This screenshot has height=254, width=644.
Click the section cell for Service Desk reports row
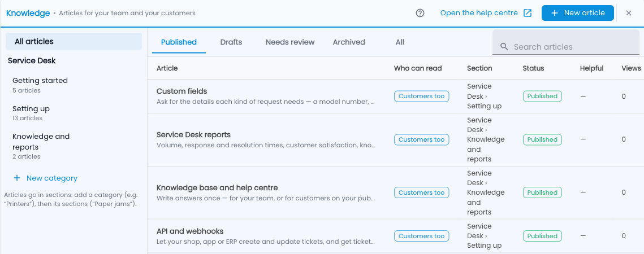486,139
